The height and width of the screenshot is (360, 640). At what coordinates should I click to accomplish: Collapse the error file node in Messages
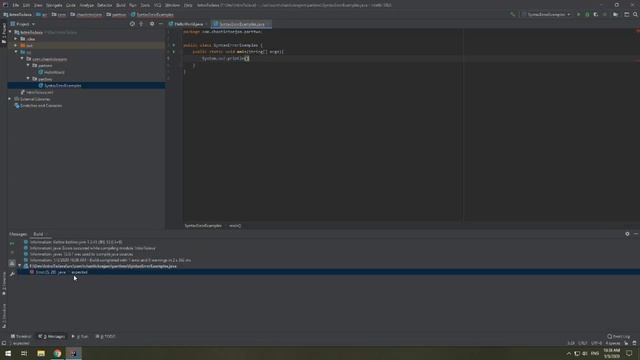[x=20, y=266]
